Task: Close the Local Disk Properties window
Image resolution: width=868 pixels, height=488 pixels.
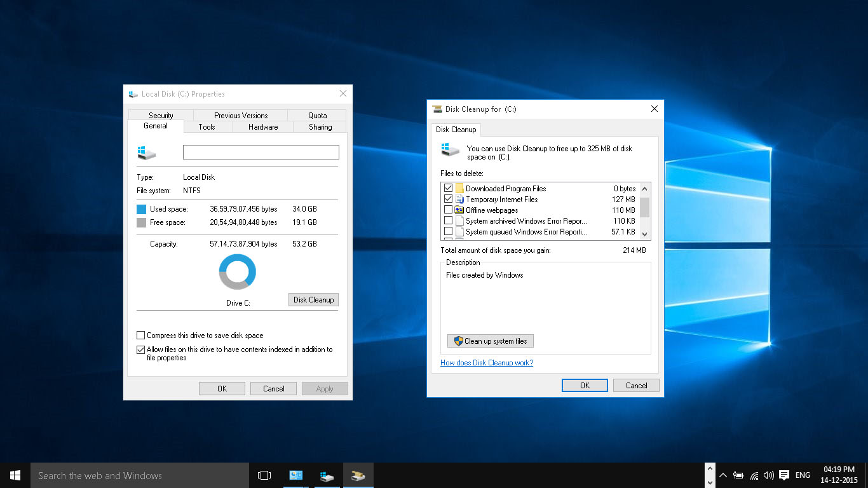Action: pos(343,94)
